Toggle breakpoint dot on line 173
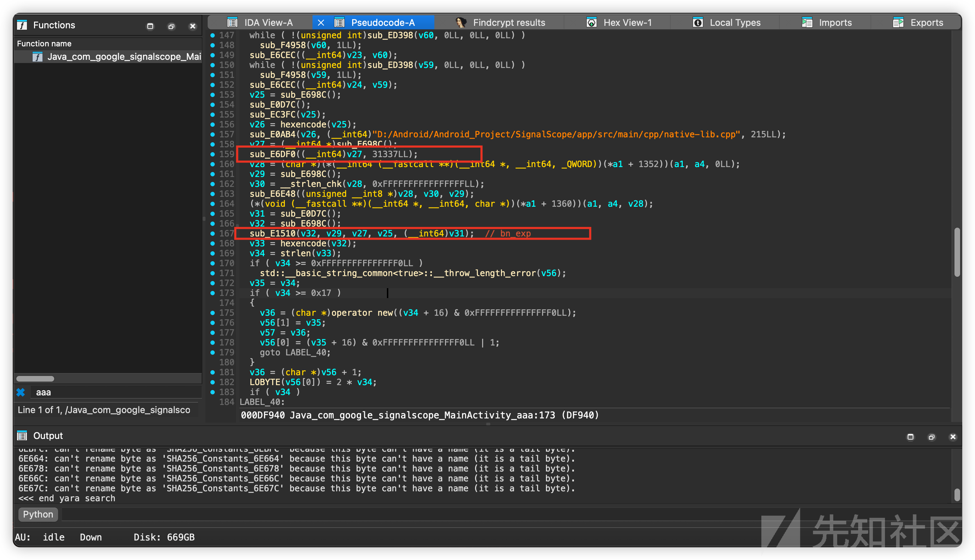This screenshot has width=975, height=560. pyautogui.click(x=213, y=293)
